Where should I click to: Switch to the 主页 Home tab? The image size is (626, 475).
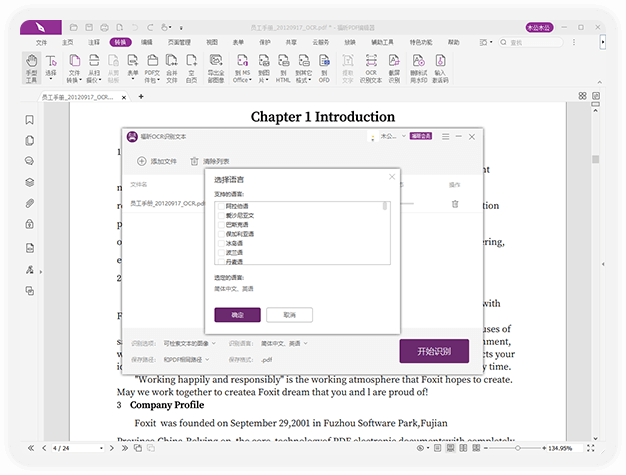[x=67, y=42]
